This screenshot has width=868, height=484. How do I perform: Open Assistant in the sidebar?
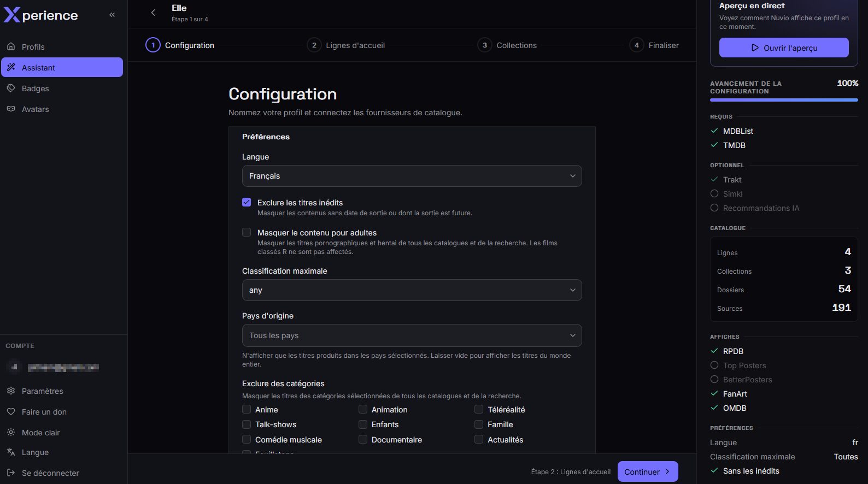pyautogui.click(x=62, y=67)
